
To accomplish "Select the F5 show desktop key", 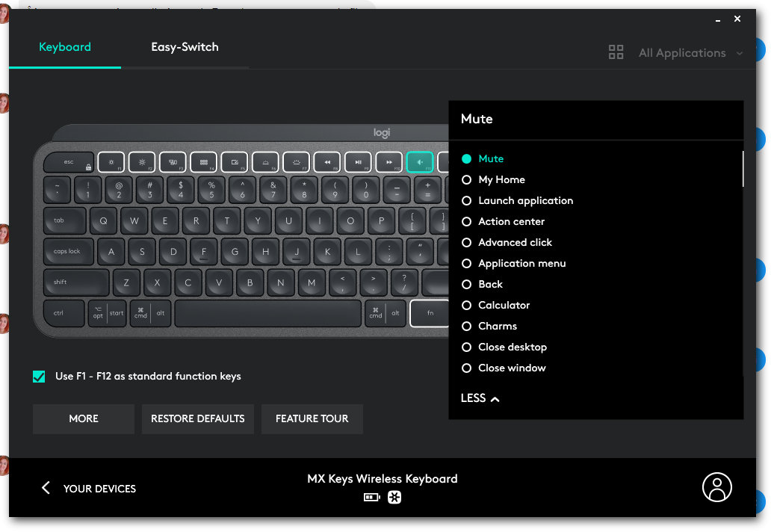I will (235, 161).
